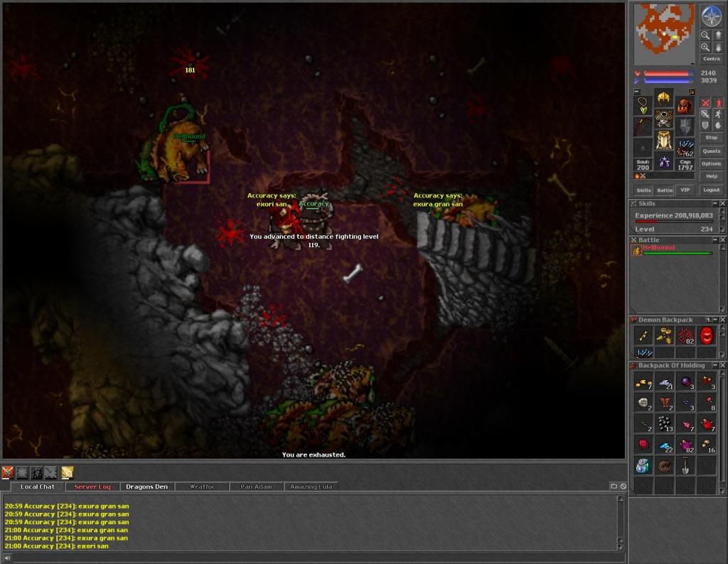
Task: Collapse the inventory panel minus button
Action: (637, 92)
